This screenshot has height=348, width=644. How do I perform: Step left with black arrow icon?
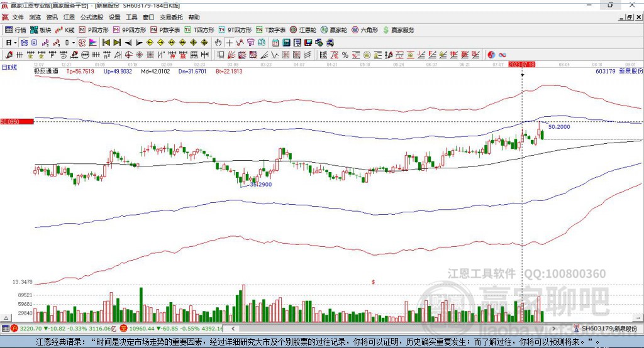[128, 43]
